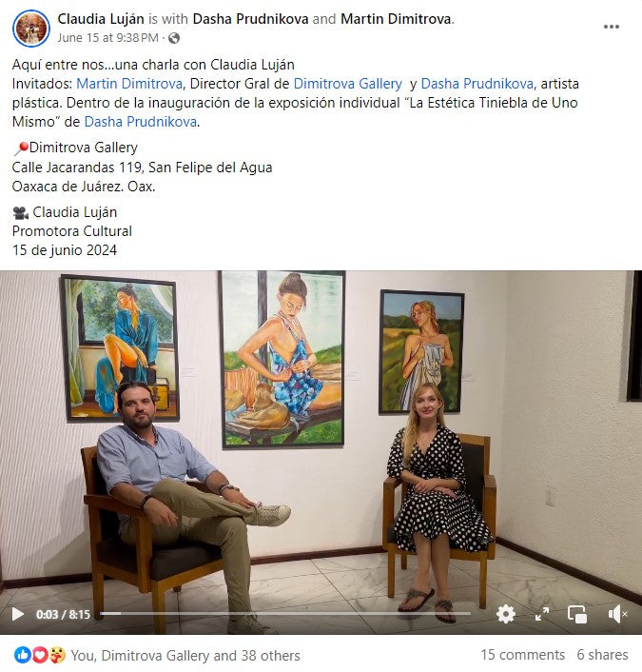Screen dimensions: 642x672
Task: Seek along the video progress bar
Action: pyautogui.click(x=285, y=614)
